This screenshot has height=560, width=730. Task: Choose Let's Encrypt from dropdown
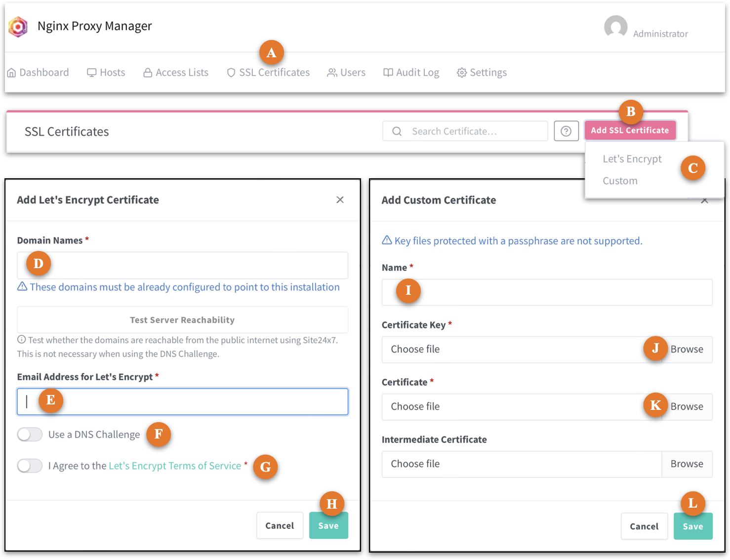pos(632,159)
